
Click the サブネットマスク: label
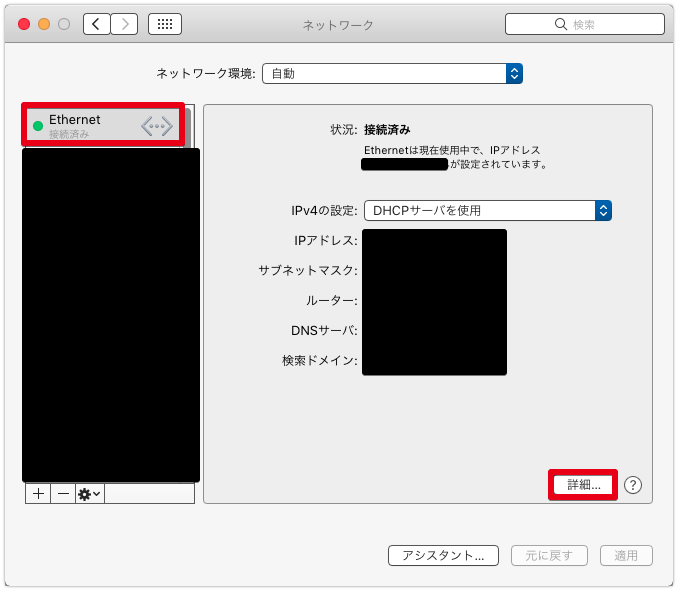tap(308, 270)
